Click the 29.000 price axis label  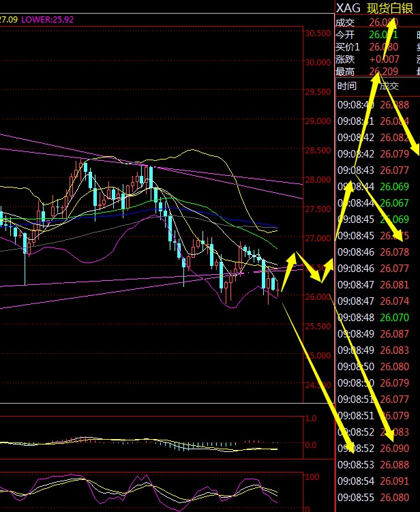318,121
